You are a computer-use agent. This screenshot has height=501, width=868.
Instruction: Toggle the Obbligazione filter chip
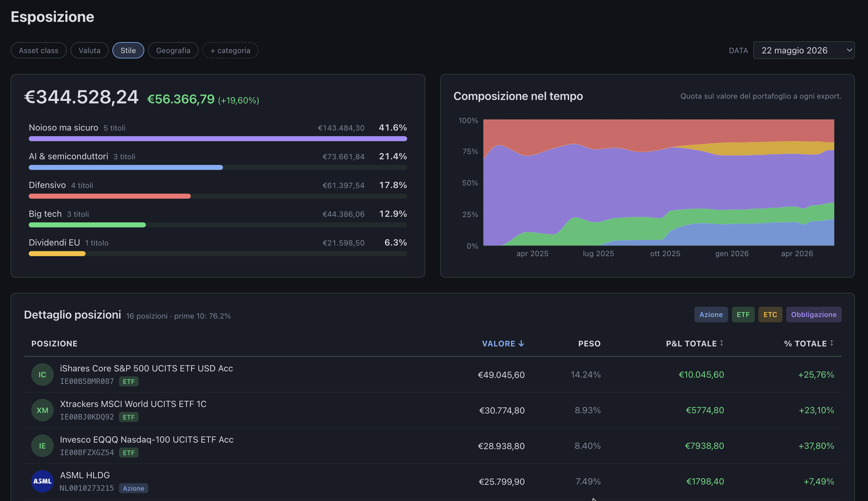[x=814, y=315]
